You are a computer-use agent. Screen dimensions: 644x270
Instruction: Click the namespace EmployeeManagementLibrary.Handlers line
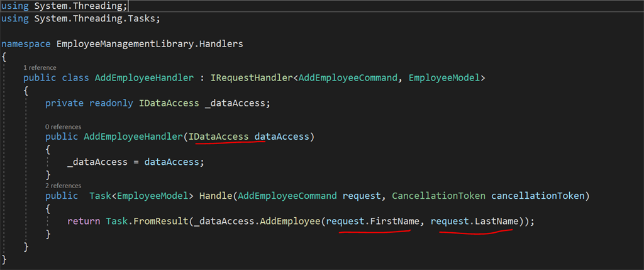point(123,44)
